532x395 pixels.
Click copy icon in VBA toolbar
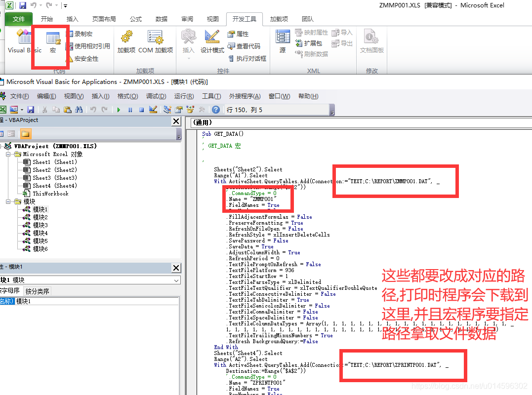(56, 110)
